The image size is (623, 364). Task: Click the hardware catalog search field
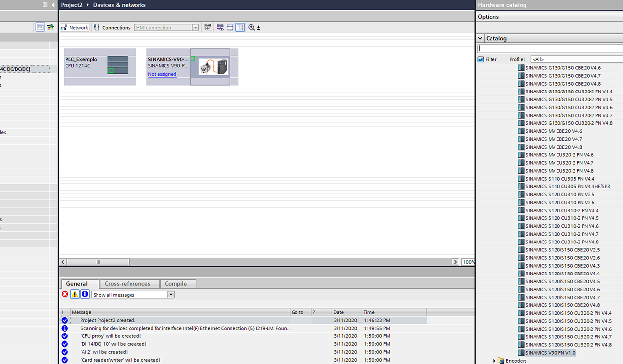tap(550, 49)
